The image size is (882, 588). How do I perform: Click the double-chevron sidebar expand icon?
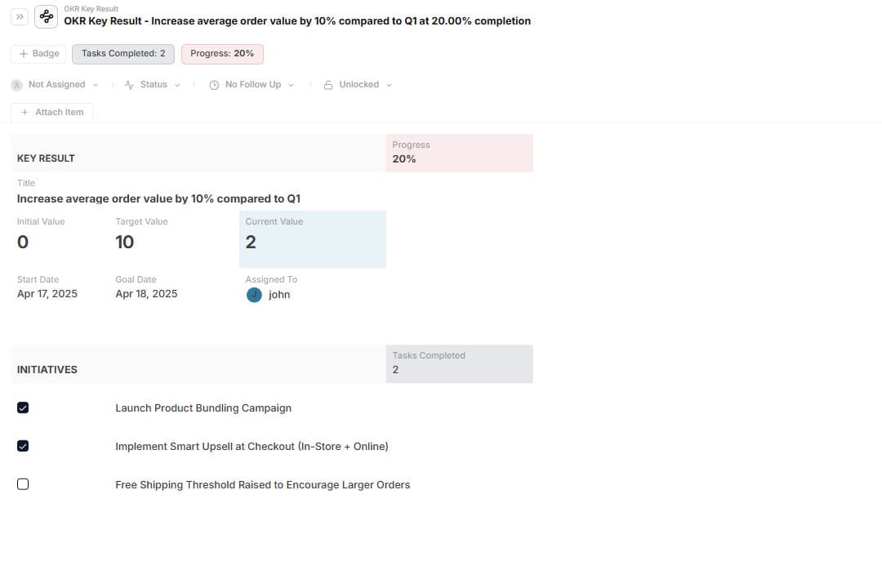point(20,16)
